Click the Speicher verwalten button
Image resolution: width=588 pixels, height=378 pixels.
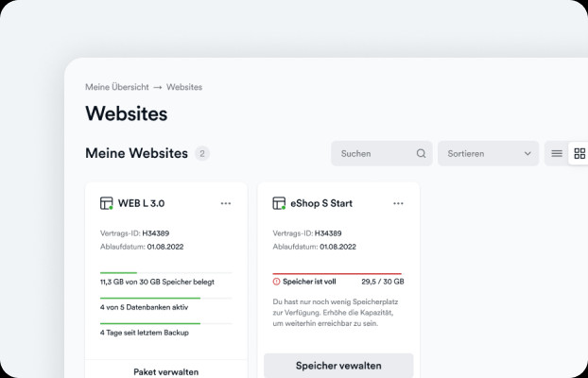point(338,366)
